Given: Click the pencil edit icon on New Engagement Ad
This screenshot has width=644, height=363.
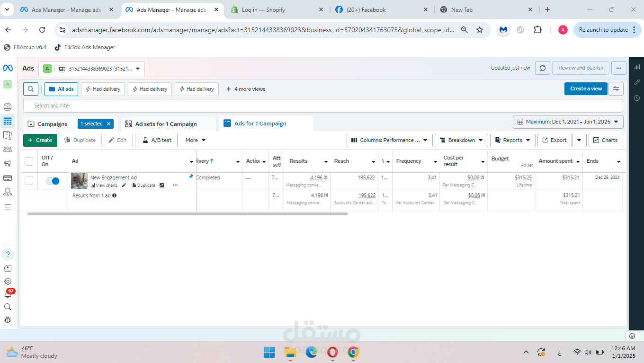Looking at the screenshot, I should point(124,186).
